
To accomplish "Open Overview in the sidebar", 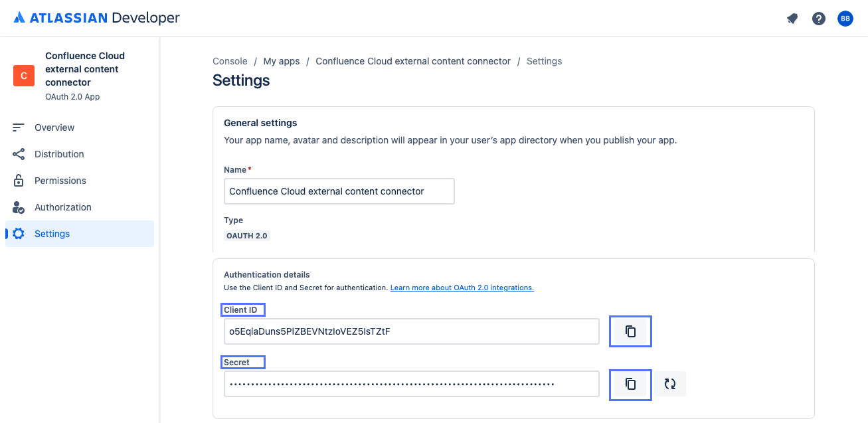I will 80,127.
